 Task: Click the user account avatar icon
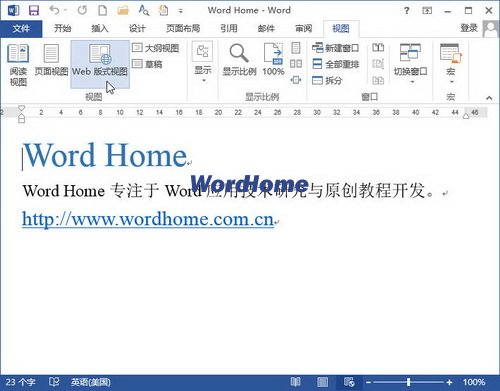[x=491, y=29]
